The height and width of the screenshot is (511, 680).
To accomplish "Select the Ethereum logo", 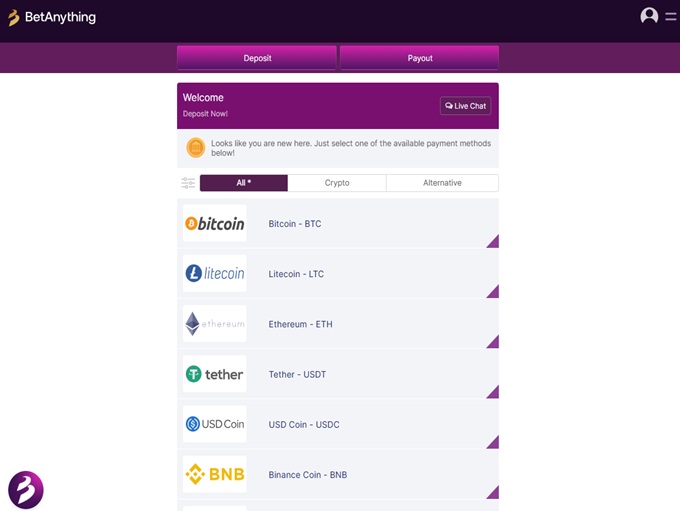I will point(214,324).
